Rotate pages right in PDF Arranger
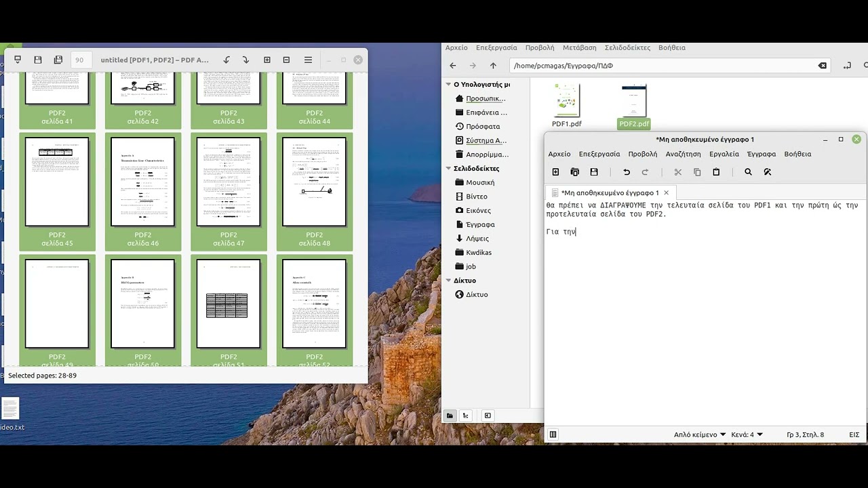Screen dimensions: 868x488 pos(245,60)
